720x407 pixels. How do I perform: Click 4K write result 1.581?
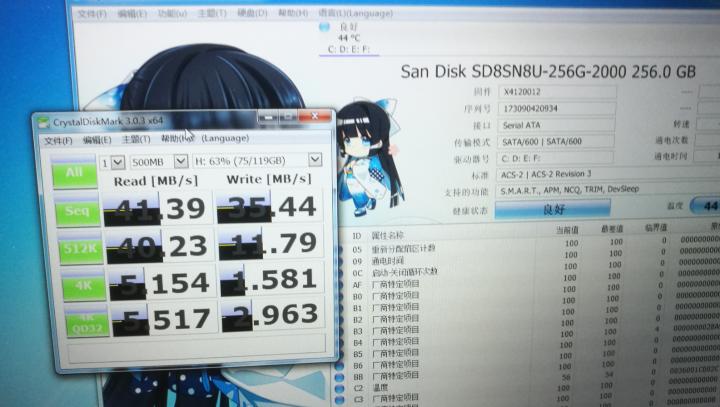(273, 280)
